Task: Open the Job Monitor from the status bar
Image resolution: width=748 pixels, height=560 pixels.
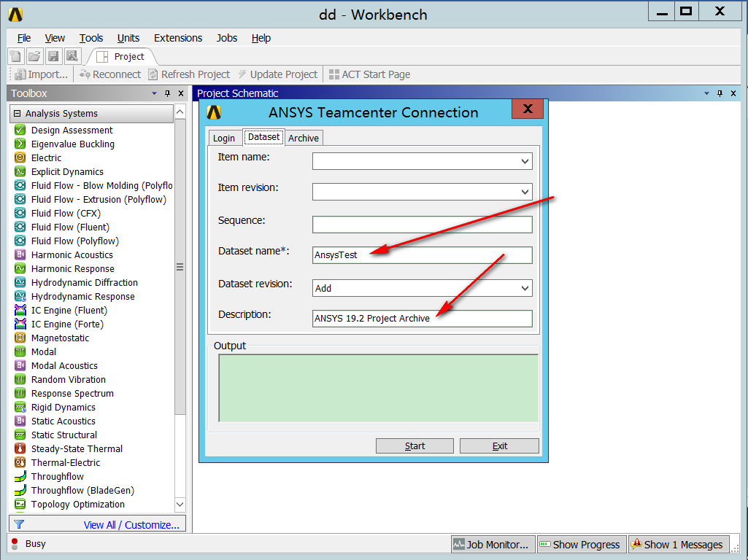Action: 493,544
